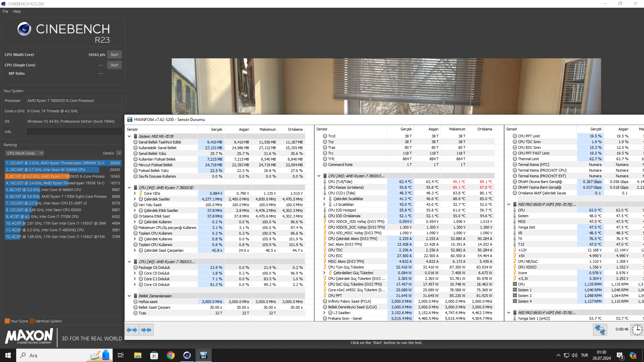Start the CPU Multi Core test
This screenshot has height=362, width=644.
(x=114, y=55)
